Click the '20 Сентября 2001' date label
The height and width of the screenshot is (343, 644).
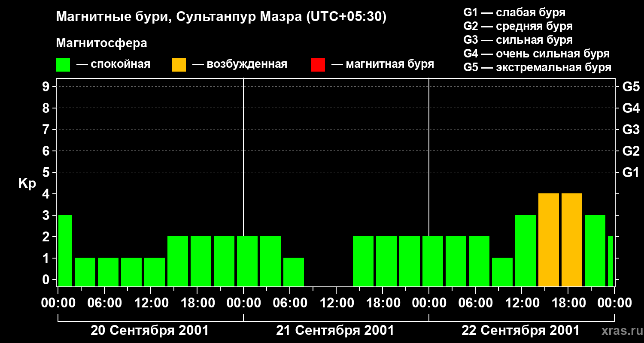[x=149, y=331]
